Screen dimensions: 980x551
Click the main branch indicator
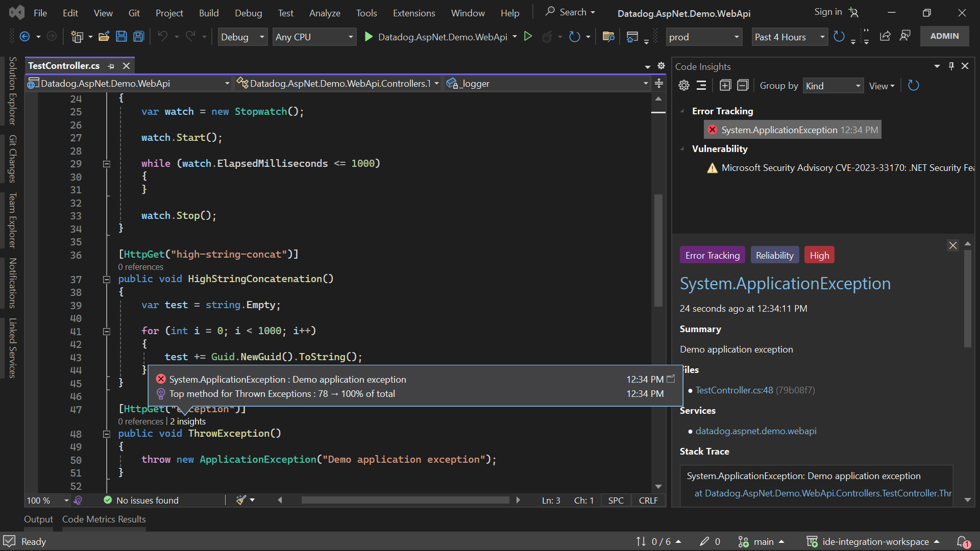pos(761,541)
